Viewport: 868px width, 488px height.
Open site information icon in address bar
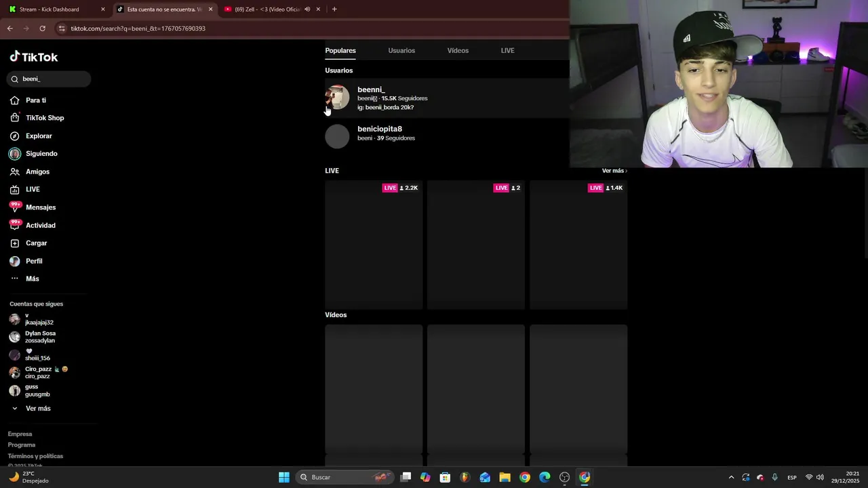coord(62,28)
